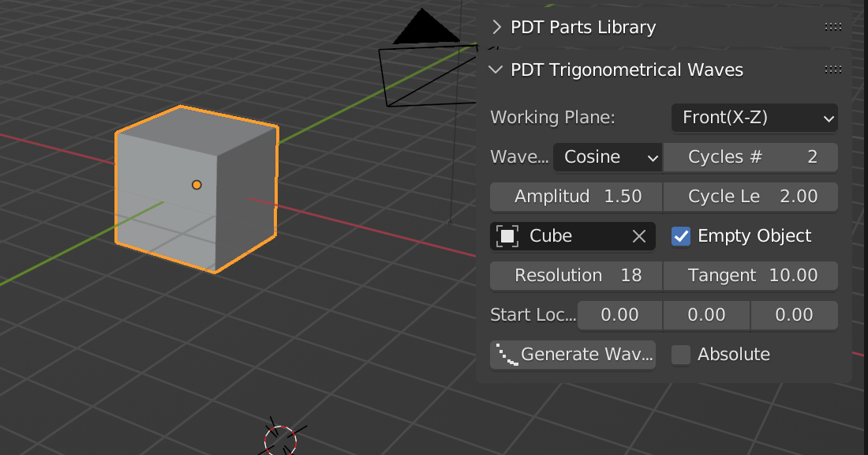Viewport: 868px width, 455px height.
Task: Click the Amplitude value field
Action: coord(576,197)
